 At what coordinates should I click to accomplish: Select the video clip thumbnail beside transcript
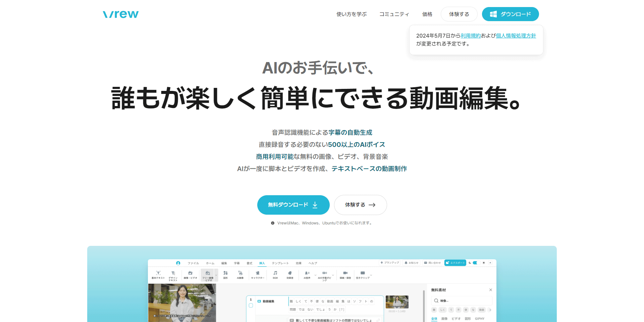[x=397, y=302]
